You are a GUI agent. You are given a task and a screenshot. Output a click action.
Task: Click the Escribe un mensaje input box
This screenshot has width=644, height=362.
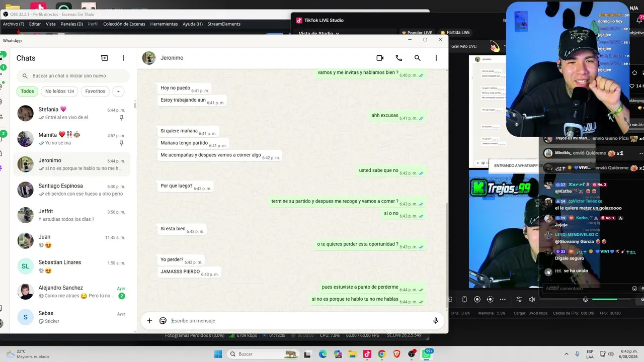(298, 321)
